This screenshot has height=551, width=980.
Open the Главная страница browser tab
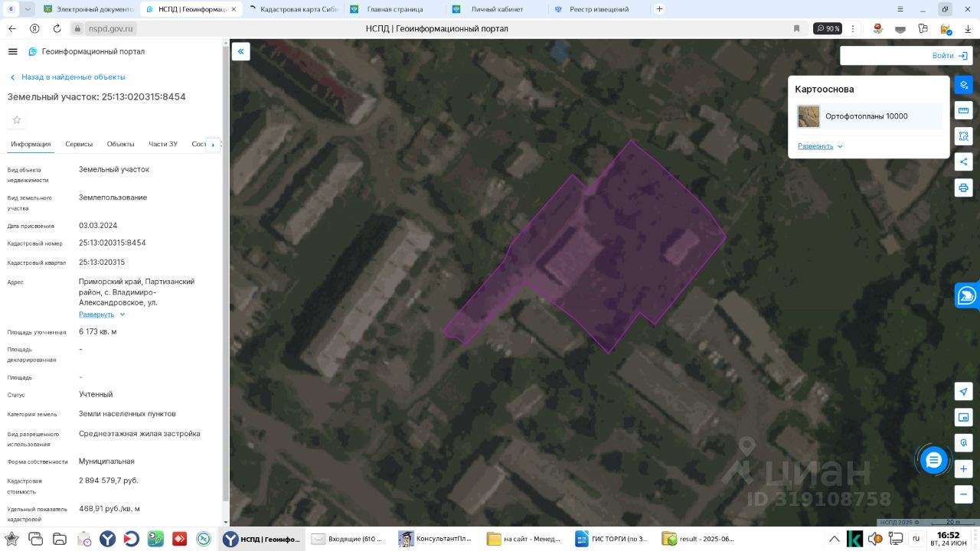[394, 9]
